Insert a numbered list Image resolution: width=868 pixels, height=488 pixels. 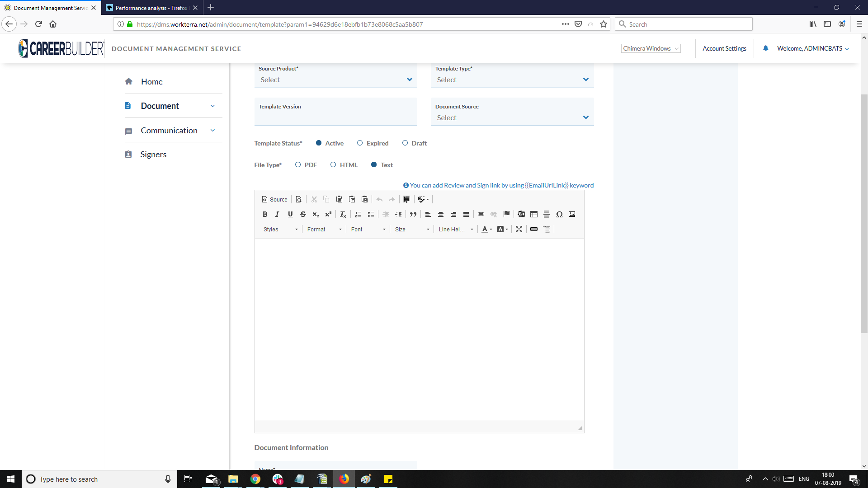pyautogui.click(x=358, y=215)
